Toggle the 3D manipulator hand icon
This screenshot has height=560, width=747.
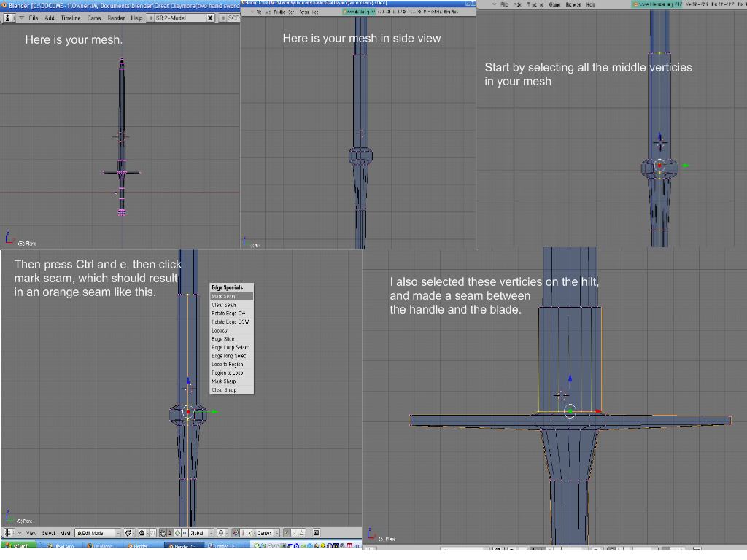(x=163, y=533)
